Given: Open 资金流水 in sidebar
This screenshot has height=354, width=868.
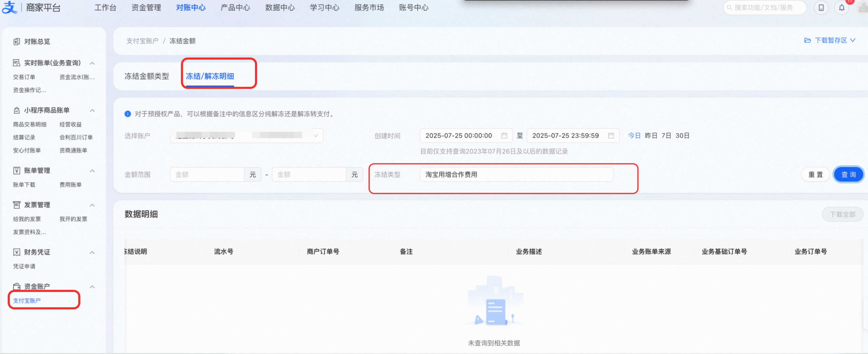Looking at the screenshot, I should pyautogui.click(x=77, y=77).
